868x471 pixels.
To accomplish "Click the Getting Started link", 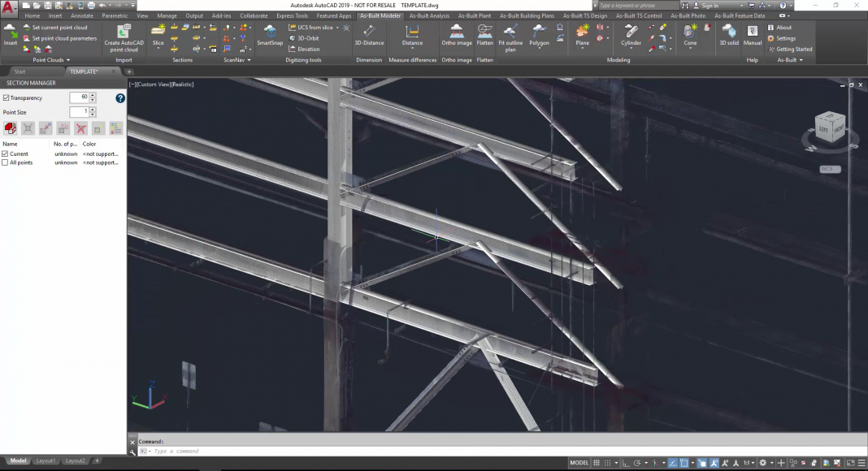I will point(793,49).
